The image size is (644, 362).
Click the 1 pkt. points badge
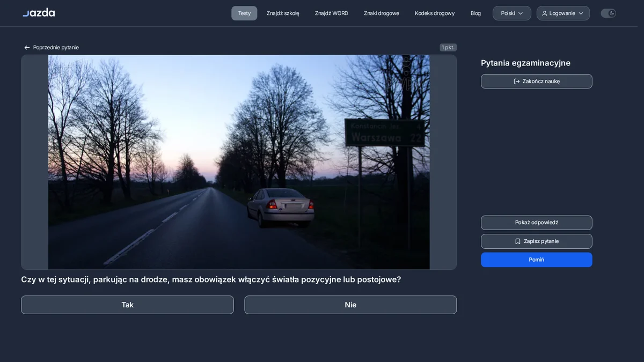pos(448,48)
